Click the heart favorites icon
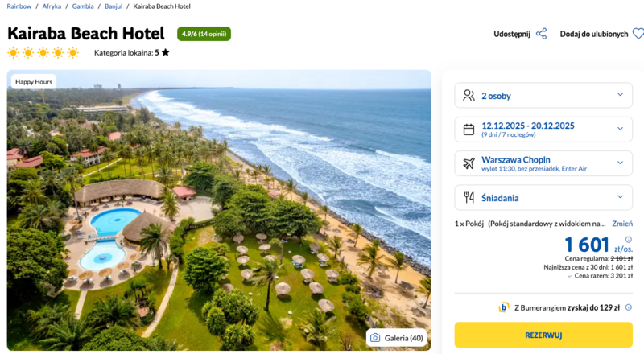 [x=638, y=34]
